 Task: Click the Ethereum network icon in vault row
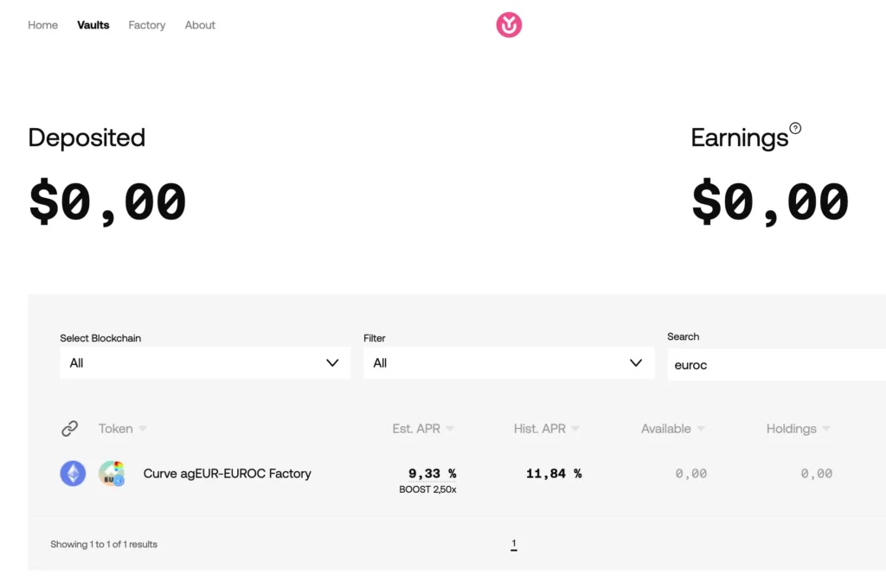tap(73, 473)
